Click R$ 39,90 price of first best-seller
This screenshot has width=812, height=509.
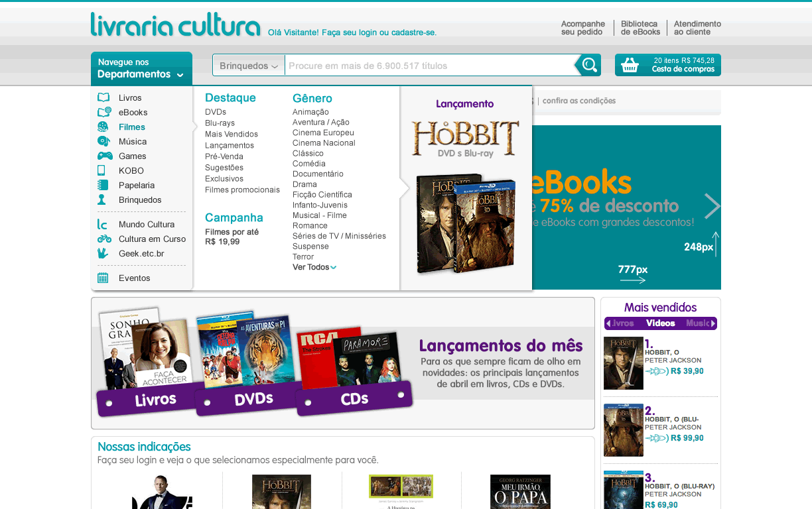[687, 371]
